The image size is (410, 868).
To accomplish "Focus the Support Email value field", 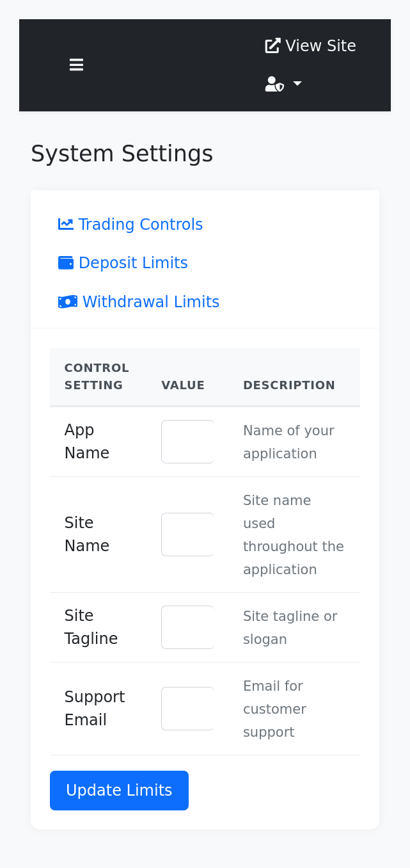I will point(187,709).
